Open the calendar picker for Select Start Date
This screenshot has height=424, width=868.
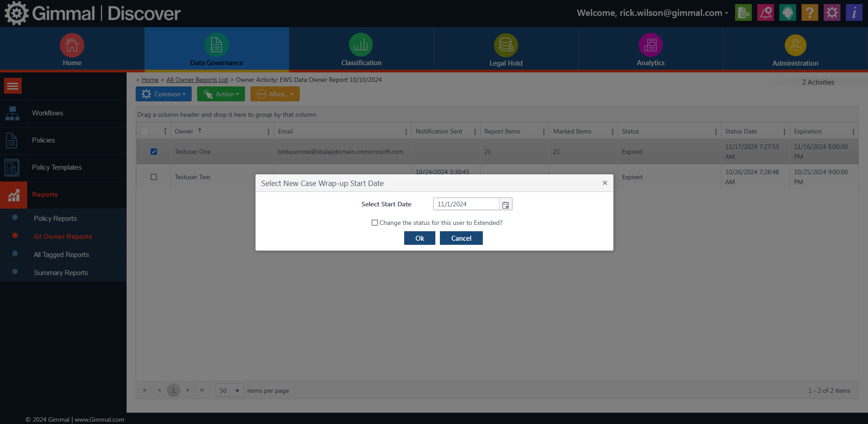point(505,204)
